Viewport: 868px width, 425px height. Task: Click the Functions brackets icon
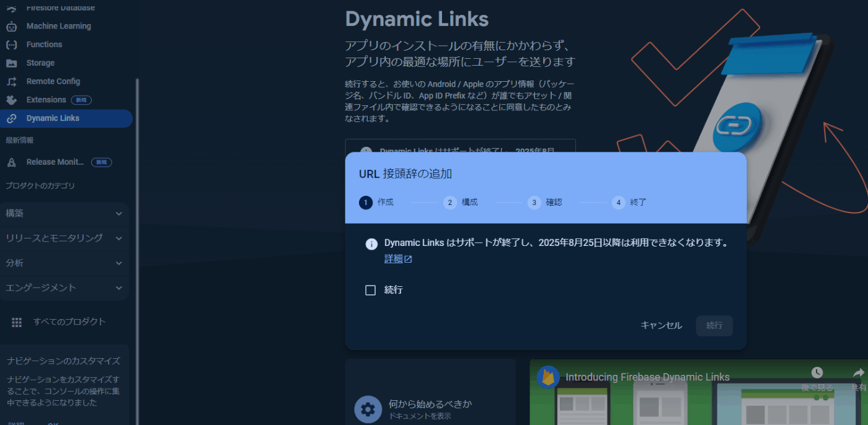(x=11, y=45)
